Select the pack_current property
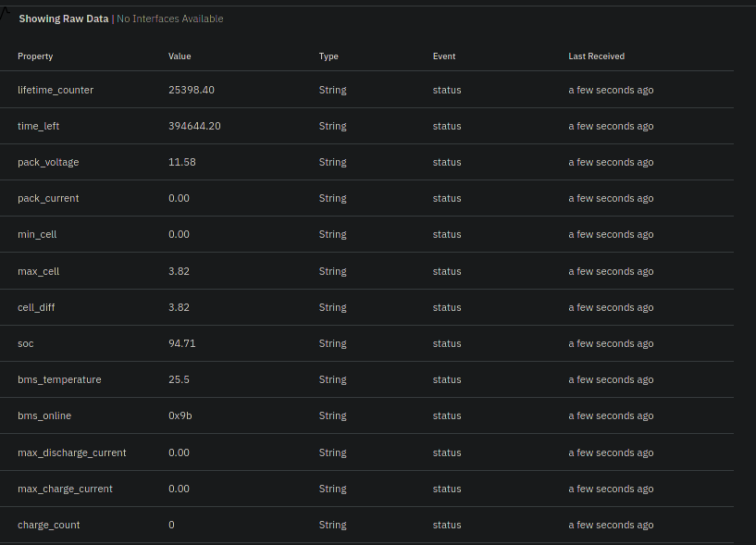 [48, 198]
